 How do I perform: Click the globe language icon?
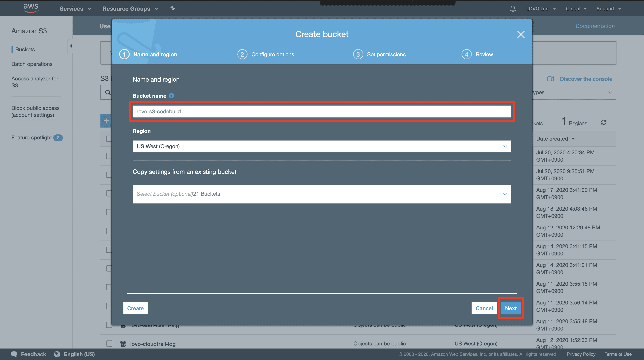click(57, 354)
